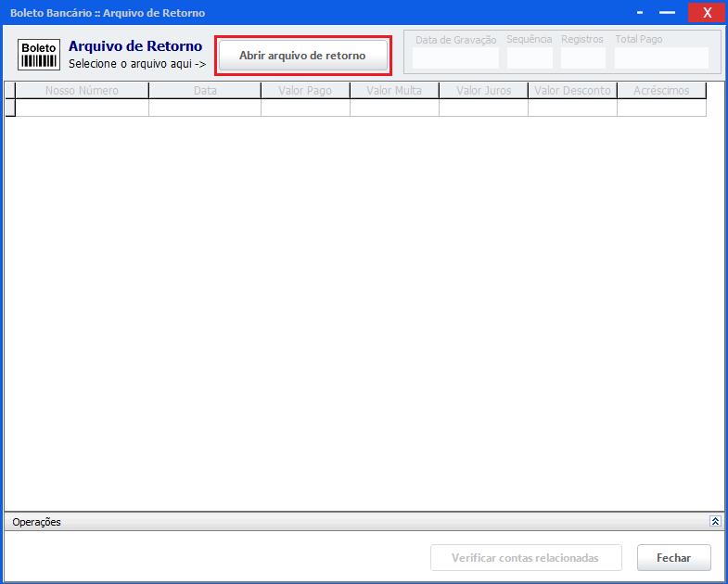The height and width of the screenshot is (584, 728).
Task: Select the 'Data' column header
Action: [205, 91]
